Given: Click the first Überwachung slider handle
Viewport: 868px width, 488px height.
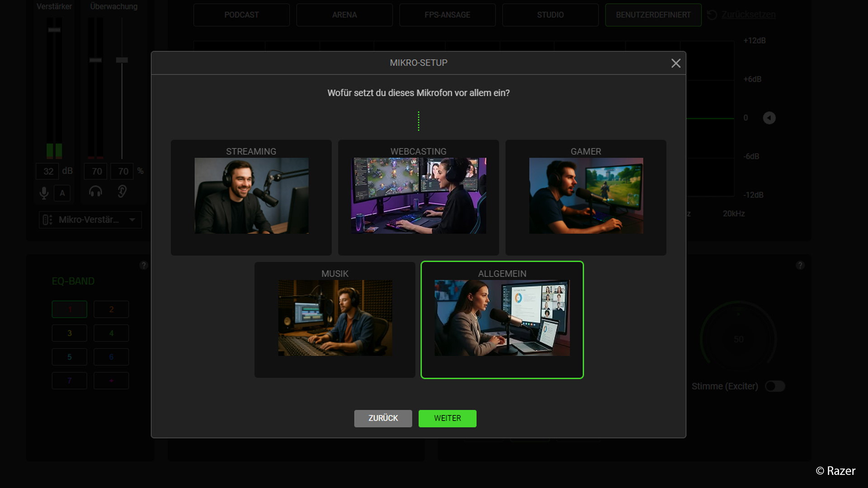Looking at the screenshot, I should tap(95, 60).
